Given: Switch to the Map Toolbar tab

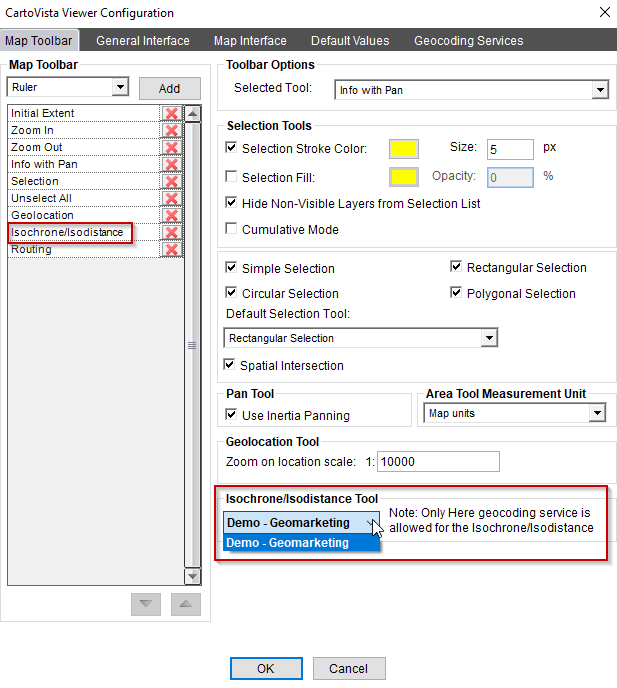Looking at the screenshot, I should click(x=39, y=40).
